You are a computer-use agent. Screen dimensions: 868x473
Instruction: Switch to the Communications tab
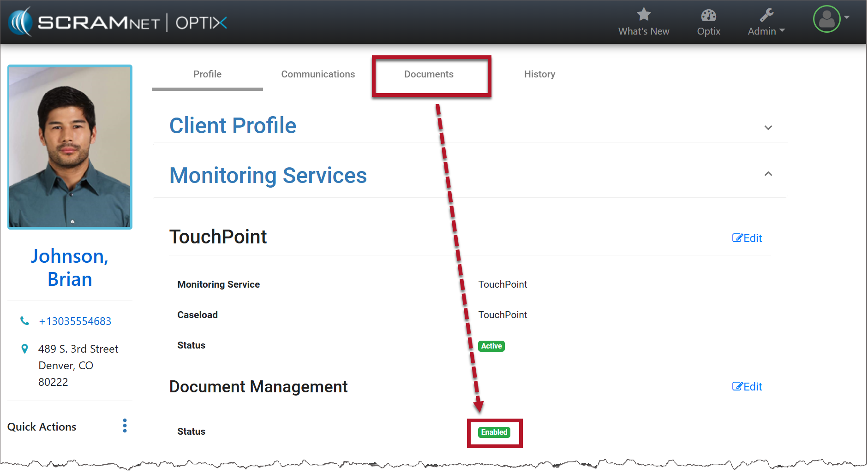click(318, 74)
